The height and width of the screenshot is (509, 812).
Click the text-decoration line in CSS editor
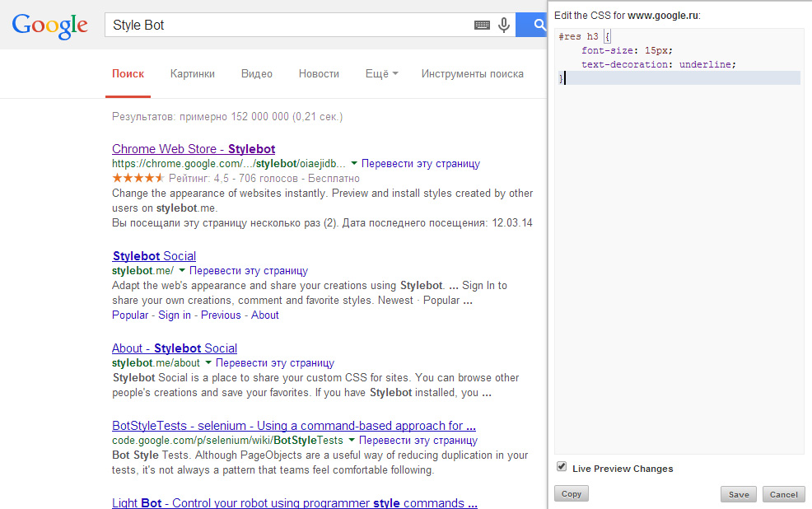click(658, 64)
